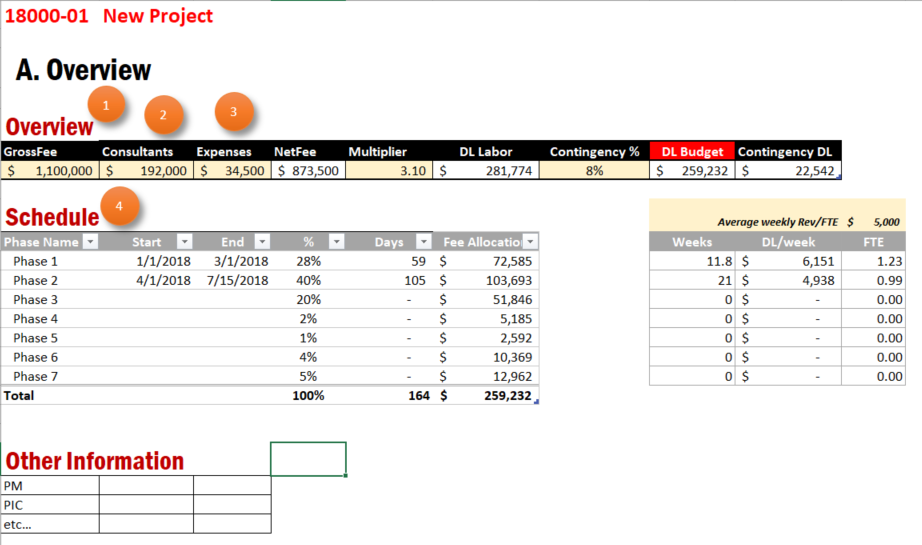Select the DL Budget 259,232 cell
This screenshot has height=545, width=922.
[x=692, y=170]
